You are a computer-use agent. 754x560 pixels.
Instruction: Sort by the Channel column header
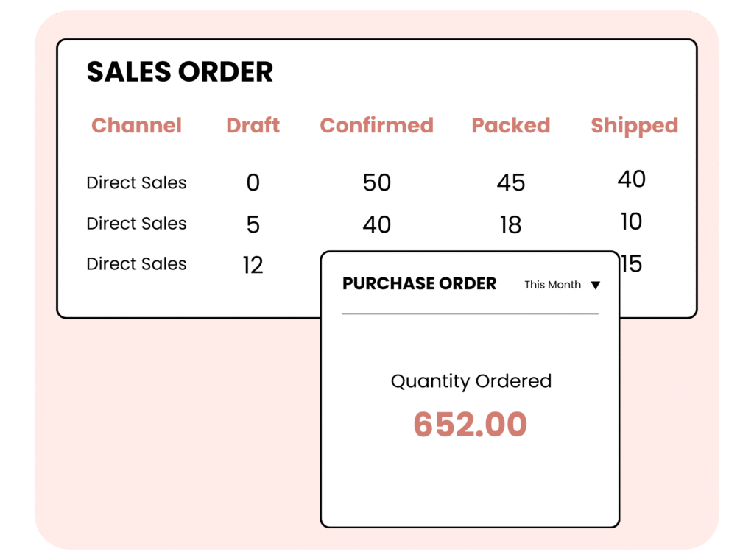(x=136, y=125)
